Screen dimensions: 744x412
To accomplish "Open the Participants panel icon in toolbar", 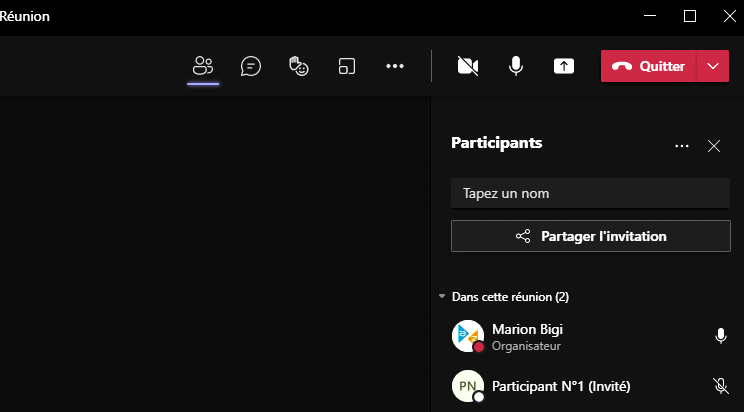I will [203, 66].
